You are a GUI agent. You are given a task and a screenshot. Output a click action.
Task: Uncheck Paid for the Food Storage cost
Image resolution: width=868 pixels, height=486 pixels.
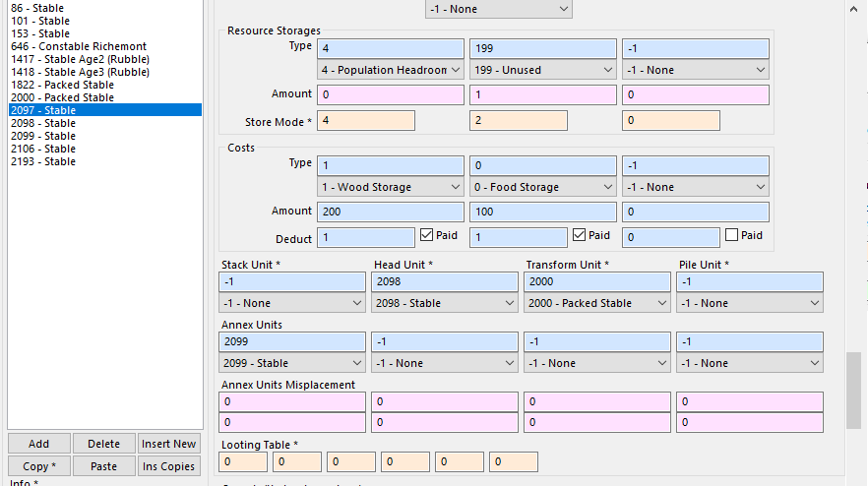click(580, 236)
